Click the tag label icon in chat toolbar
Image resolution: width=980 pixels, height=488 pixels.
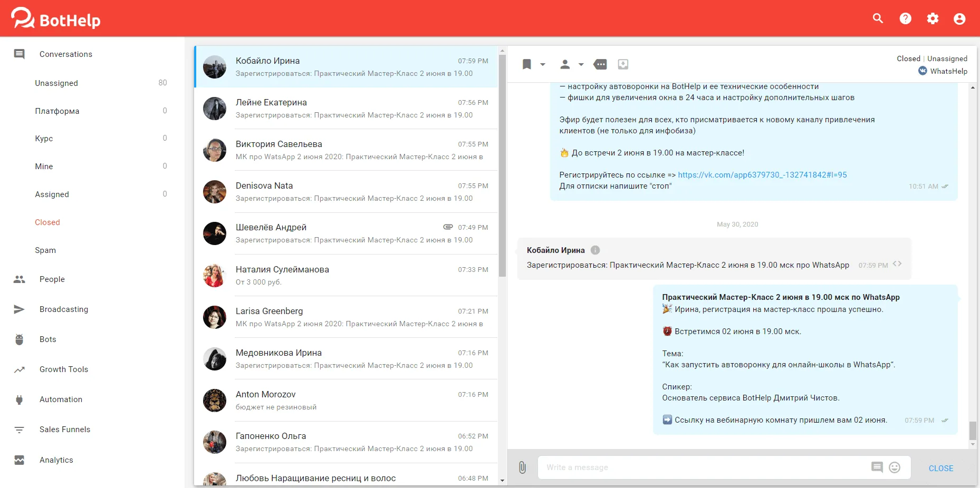(x=600, y=64)
